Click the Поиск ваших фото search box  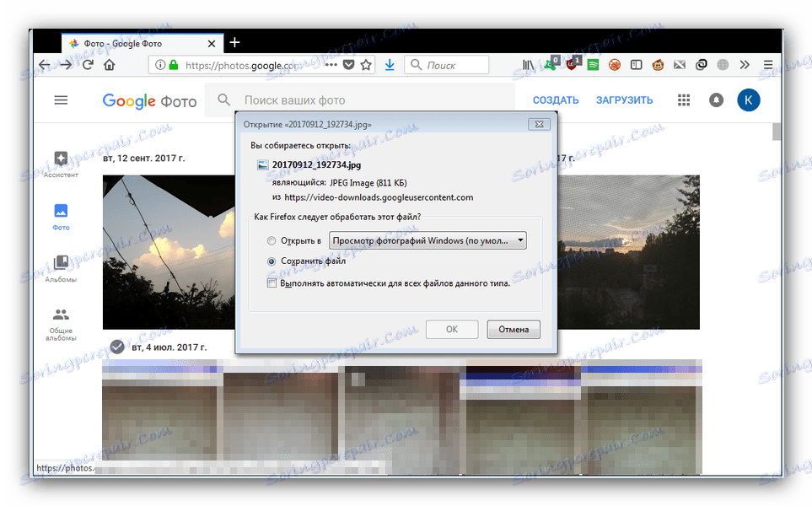pos(360,100)
